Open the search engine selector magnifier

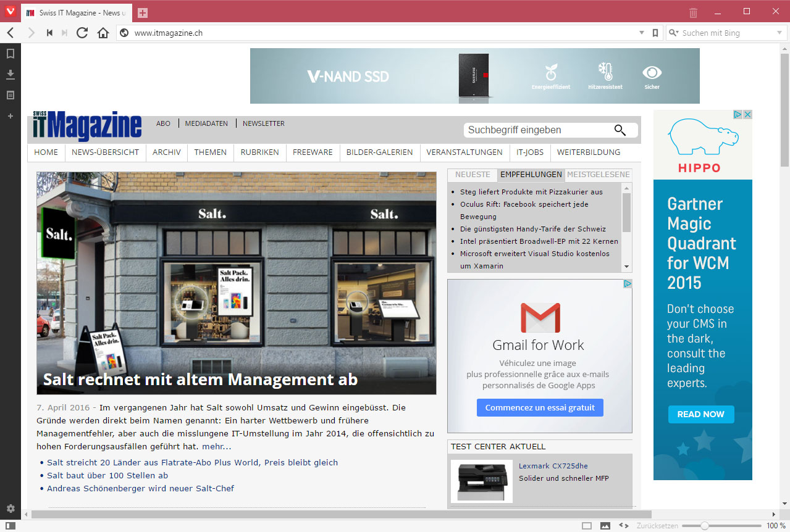[673, 33]
